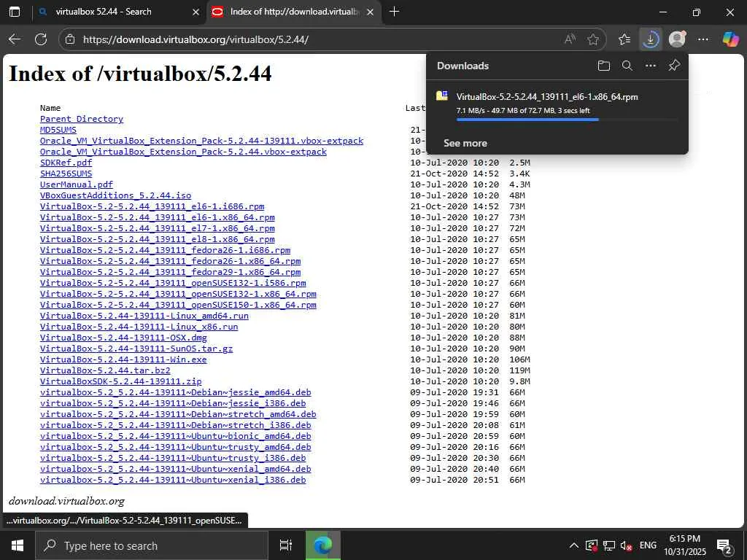Download the el7-1.x86_64.rpm package
The height and width of the screenshot is (560, 747).
[158, 228]
